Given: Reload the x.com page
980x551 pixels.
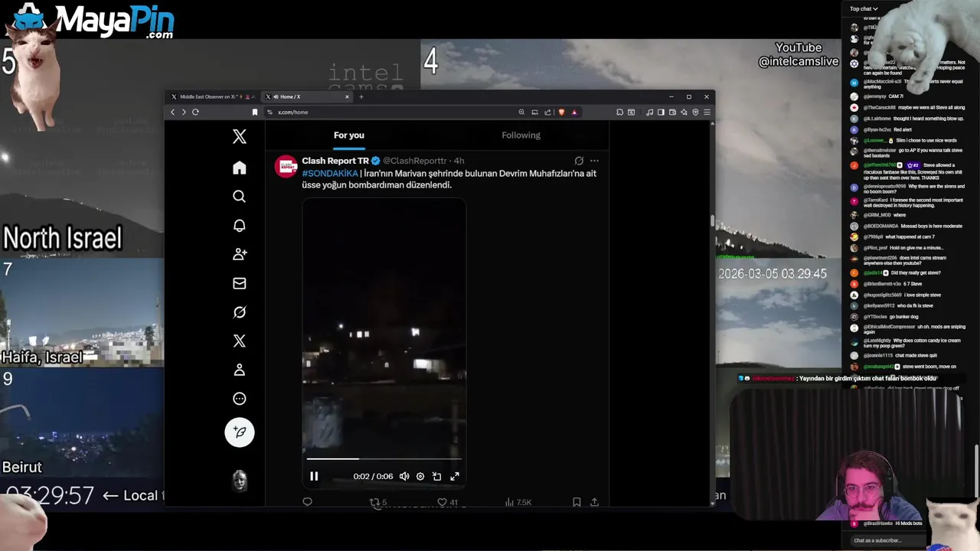Looking at the screenshot, I should (x=196, y=112).
